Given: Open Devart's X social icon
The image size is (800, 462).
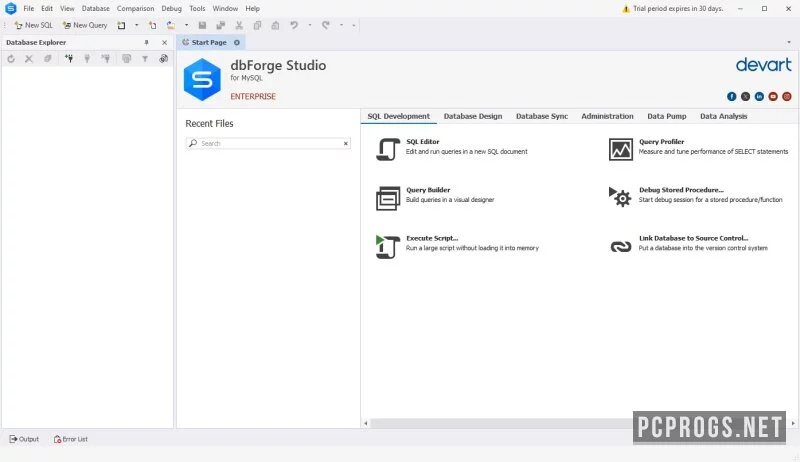Looking at the screenshot, I should point(745,96).
